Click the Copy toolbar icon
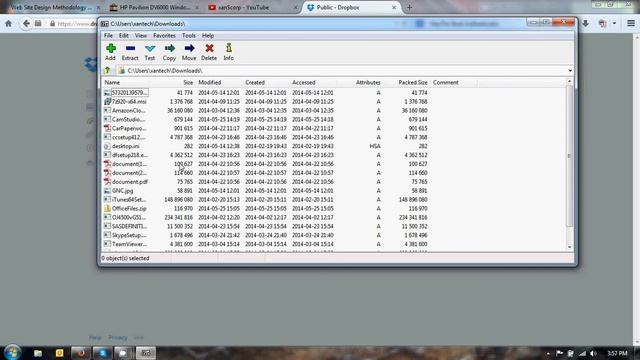This screenshot has height=360, width=640. [x=169, y=52]
